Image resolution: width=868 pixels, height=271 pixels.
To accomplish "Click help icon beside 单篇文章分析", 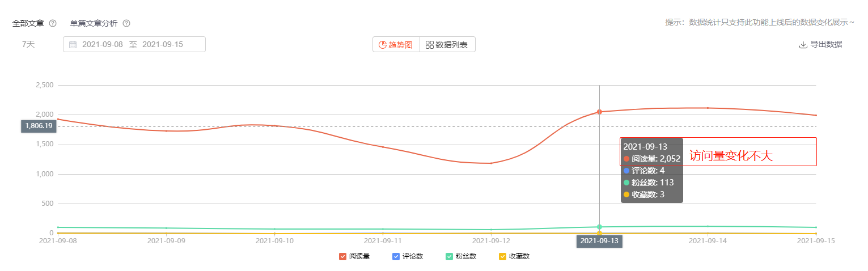I will 126,23.
